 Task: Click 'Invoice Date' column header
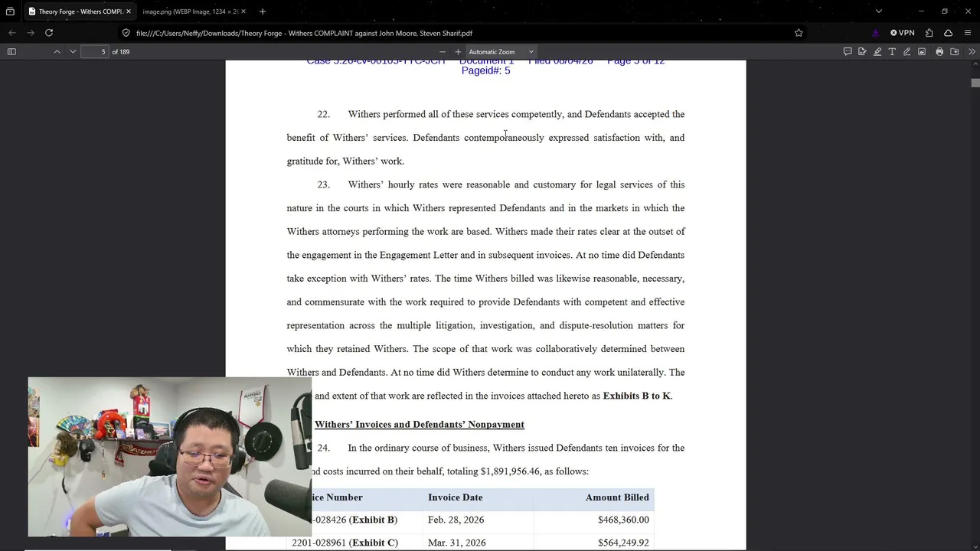pyautogui.click(x=455, y=497)
